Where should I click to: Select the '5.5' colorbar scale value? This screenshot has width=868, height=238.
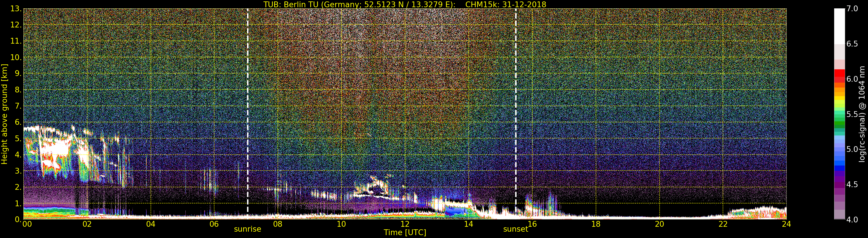pos(852,114)
